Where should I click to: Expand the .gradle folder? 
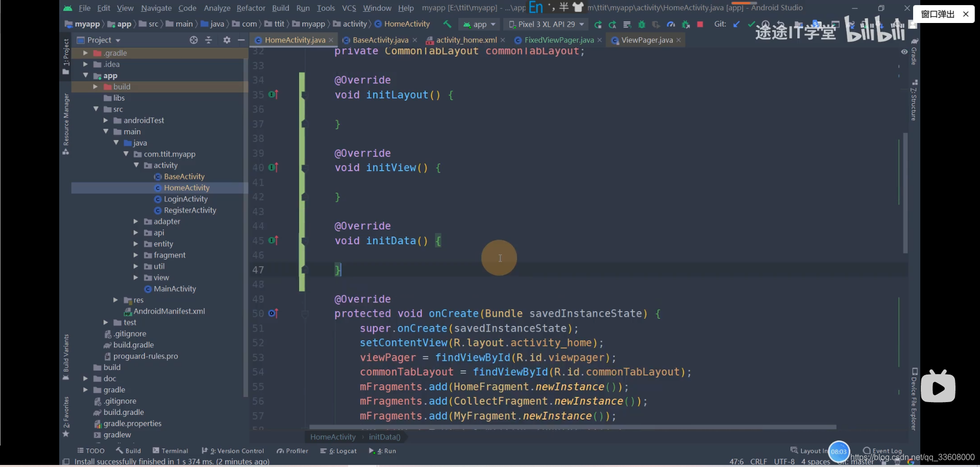[86, 53]
